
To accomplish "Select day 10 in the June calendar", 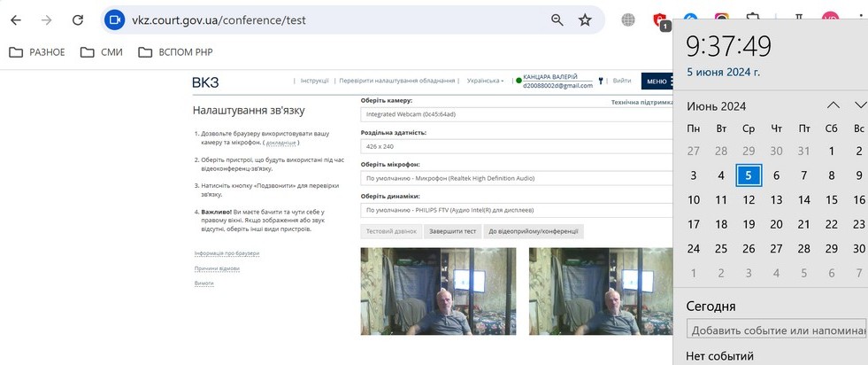I will [694, 200].
